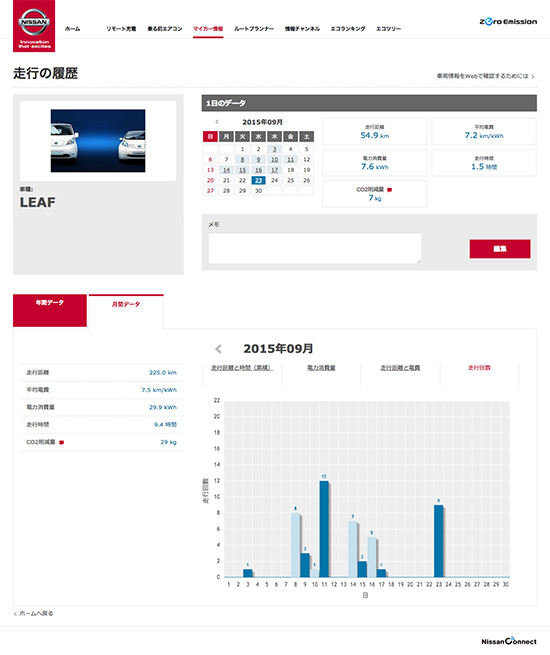
Task: Click the Zero Emission logo
Action: (x=508, y=22)
